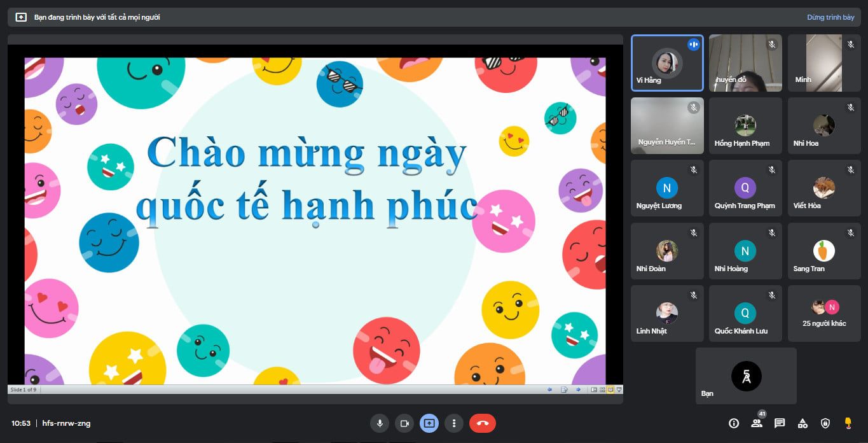Open host controls shield lock icon
The width and height of the screenshot is (868, 443).
[825, 423]
